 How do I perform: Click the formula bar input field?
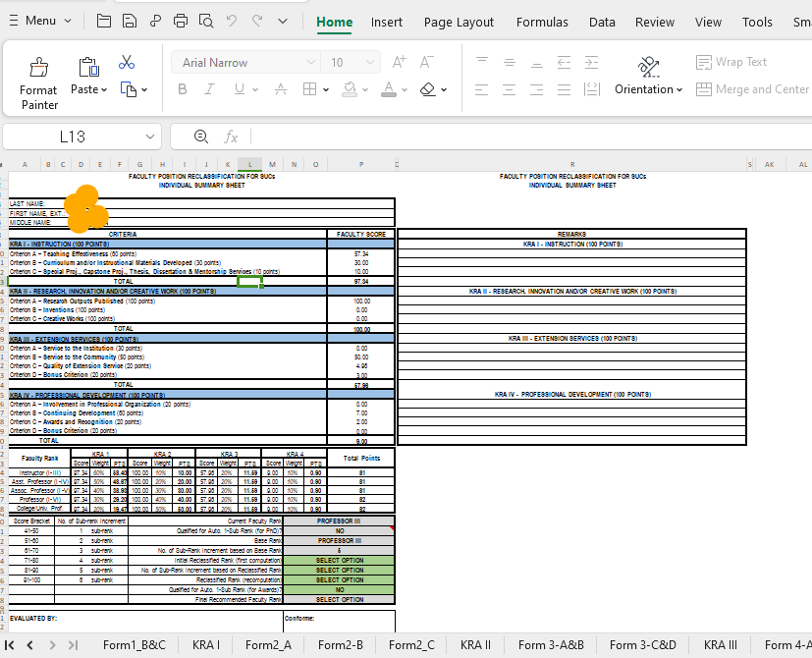(531, 137)
